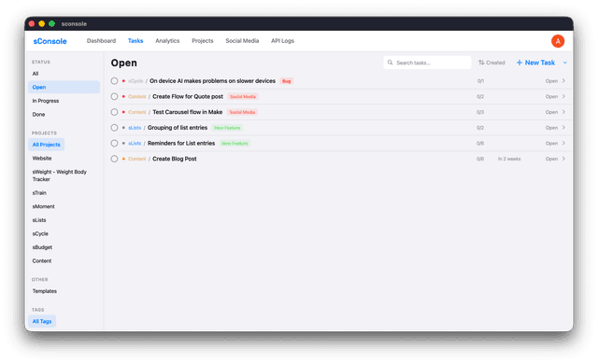
Task: Click into the Search tasks field
Action: (427, 63)
